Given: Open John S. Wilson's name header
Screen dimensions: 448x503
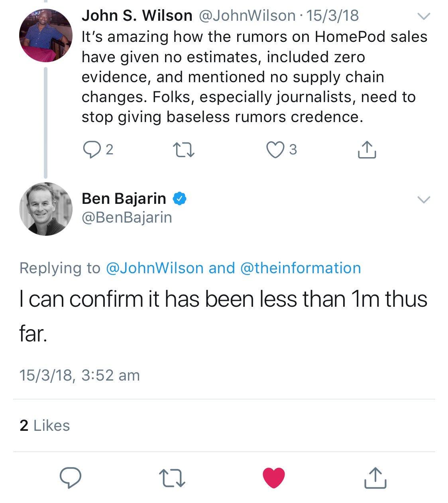Looking at the screenshot, I should coord(137,16).
